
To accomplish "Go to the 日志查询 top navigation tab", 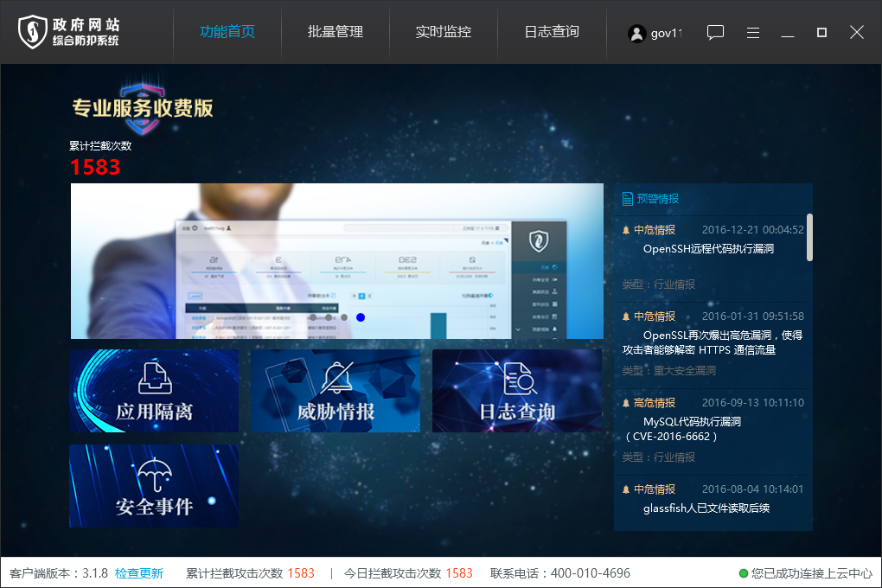I will [552, 32].
